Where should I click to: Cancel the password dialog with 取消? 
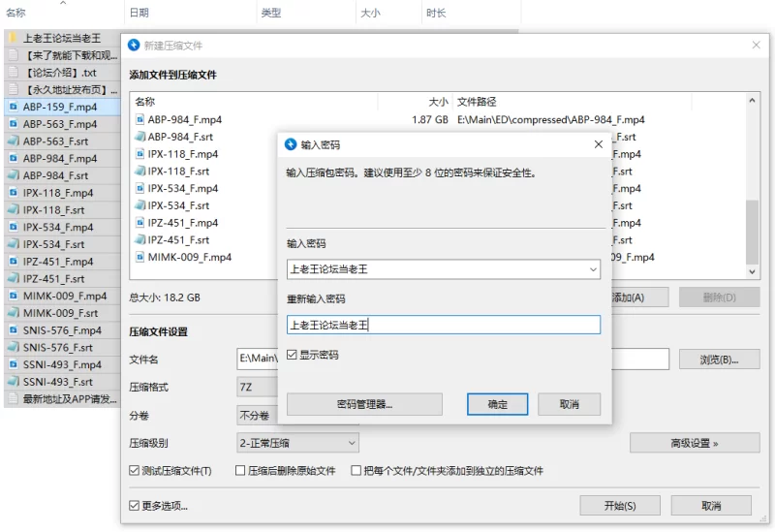569,404
